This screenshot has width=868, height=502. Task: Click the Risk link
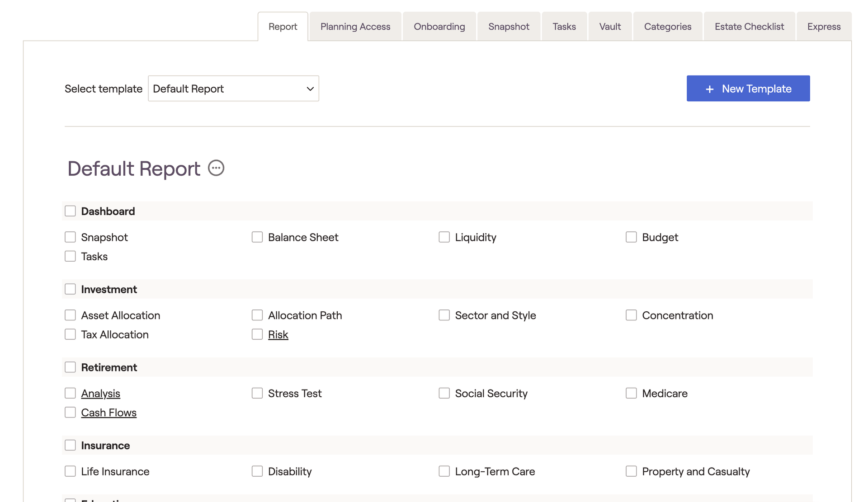point(278,335)
